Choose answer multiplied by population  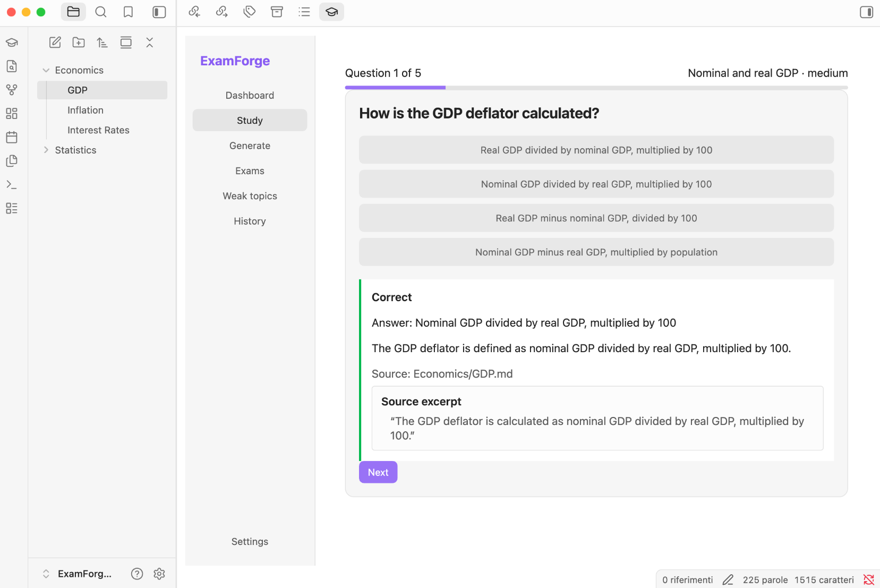(x=596, y=252)
